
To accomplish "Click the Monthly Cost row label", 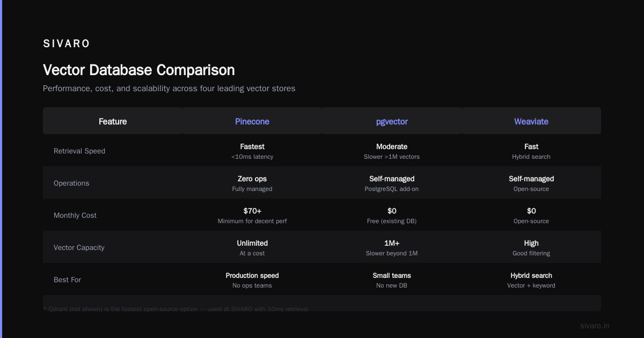I will [x=75, y=215].
